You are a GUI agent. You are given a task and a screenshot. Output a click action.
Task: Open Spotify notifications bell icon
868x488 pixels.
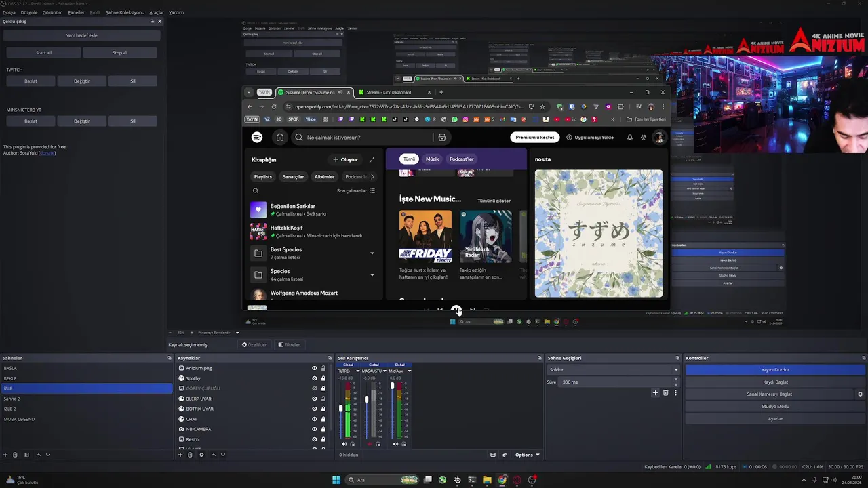(x=629, y=137)
